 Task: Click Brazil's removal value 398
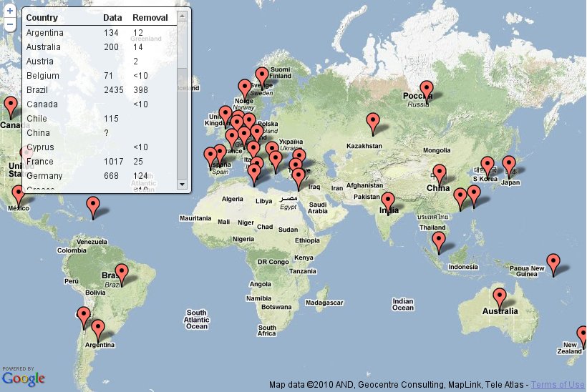point(140,90)
